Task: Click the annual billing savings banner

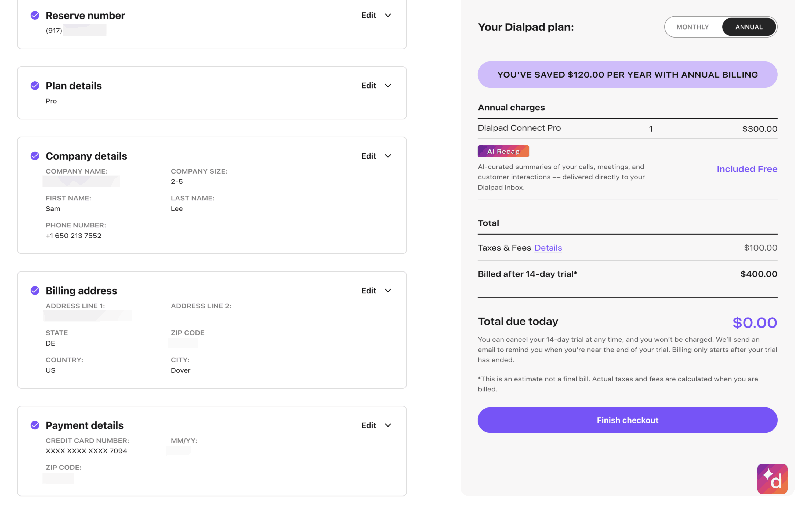Action: click(627, 75)
